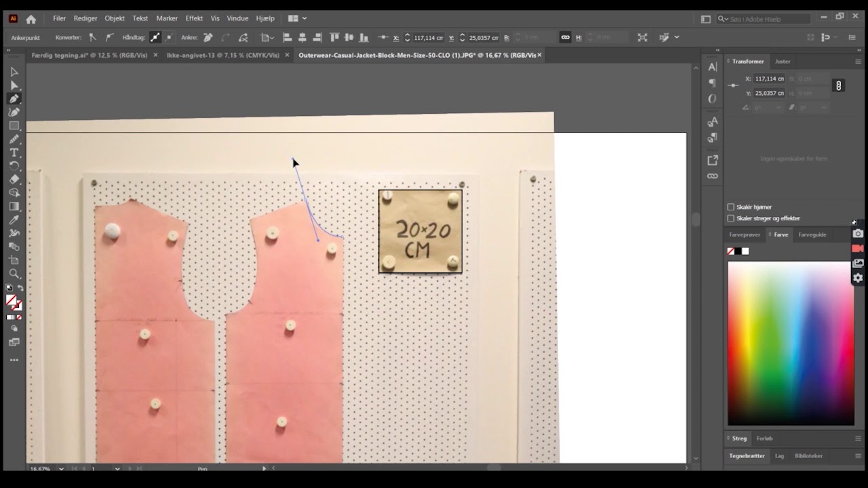Screen dimensions: 868x488
Task: Align anchor points vertical top
Action: [334, 37]
